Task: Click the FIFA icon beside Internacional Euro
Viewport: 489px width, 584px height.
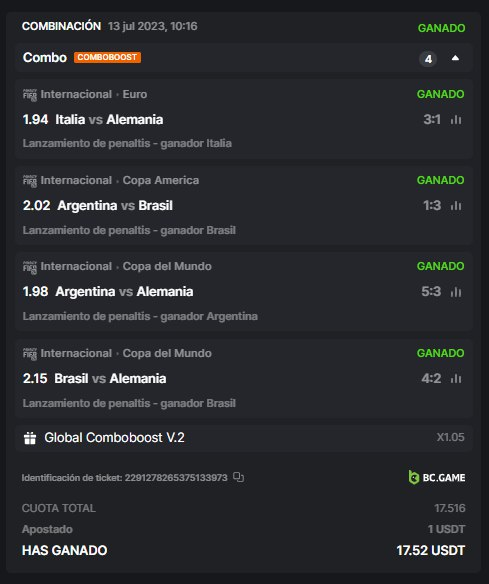Action: (x=30, y=95)
